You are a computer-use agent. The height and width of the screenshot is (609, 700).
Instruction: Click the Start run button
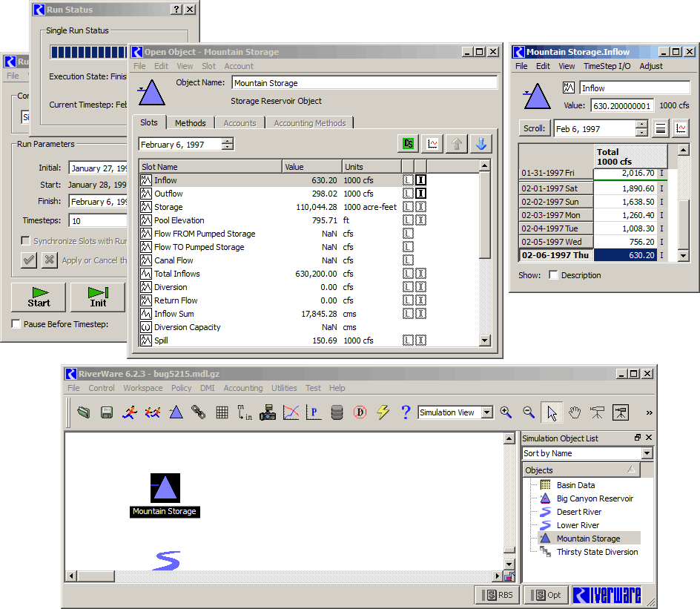[39, 297]
